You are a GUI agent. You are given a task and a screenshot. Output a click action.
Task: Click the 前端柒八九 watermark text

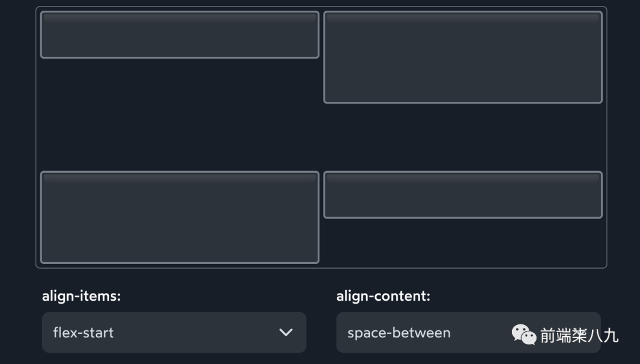(x=579, y=336)
